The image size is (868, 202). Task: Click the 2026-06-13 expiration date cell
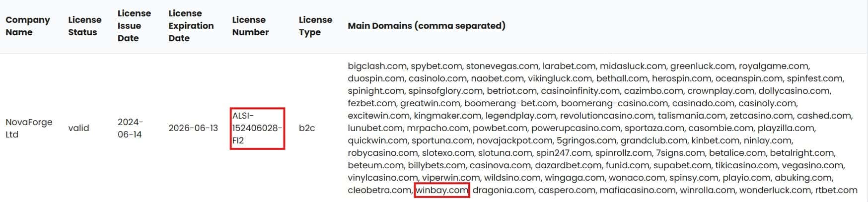[x=193, y=128]
